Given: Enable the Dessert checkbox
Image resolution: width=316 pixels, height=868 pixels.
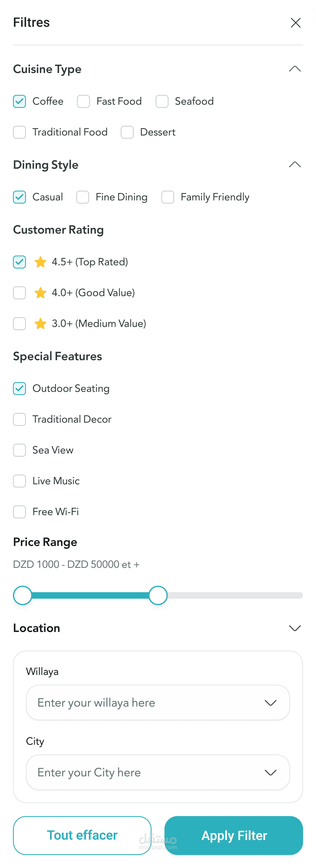Looking at the screenshot, I should coord(127,132).
